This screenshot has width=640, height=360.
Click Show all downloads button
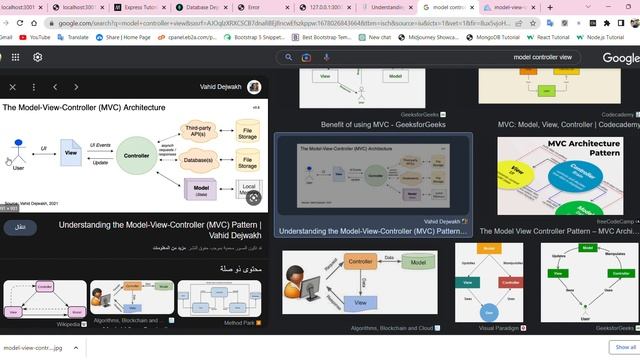coord(625,347)
